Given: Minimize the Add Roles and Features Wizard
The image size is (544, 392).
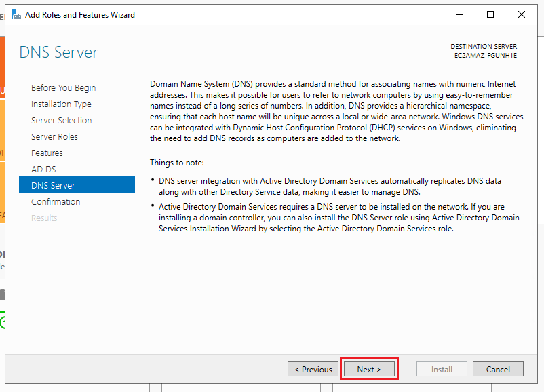Looking at the screenshot, I should [460, 14].
